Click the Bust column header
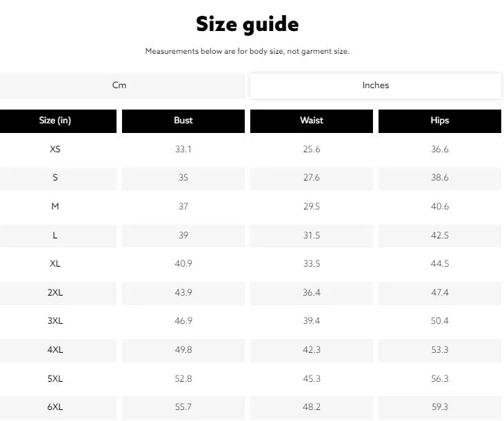This screenshot has height=421, width=504. (x=183, y=121)
